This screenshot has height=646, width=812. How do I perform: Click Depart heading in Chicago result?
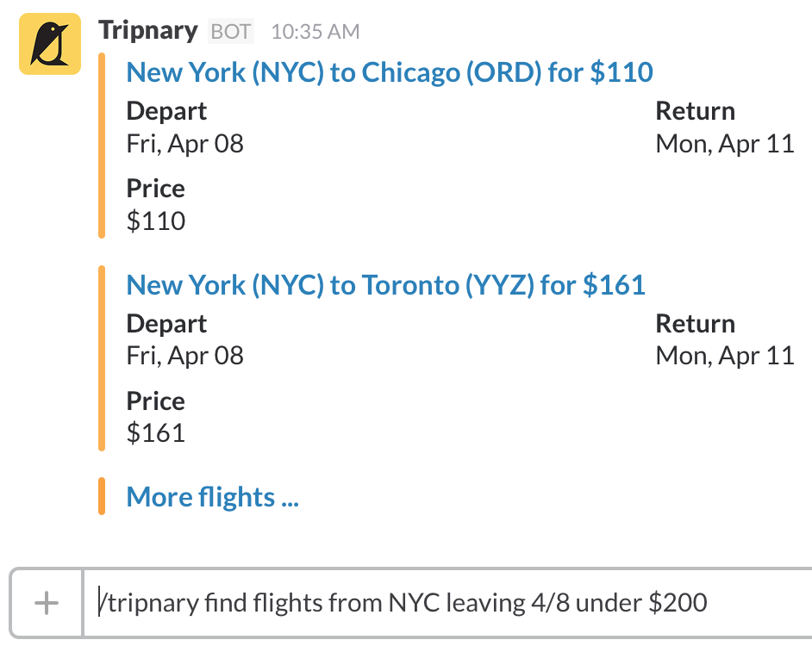tap(166, 111)
